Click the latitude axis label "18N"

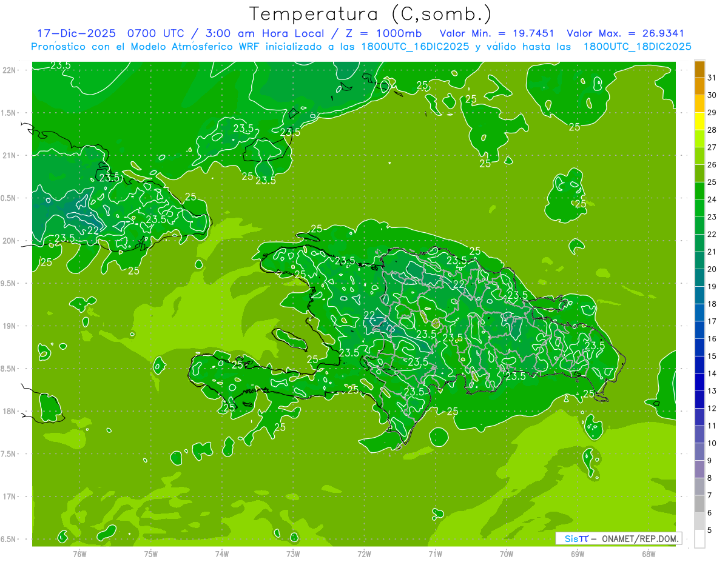click(x=10, y=412)
